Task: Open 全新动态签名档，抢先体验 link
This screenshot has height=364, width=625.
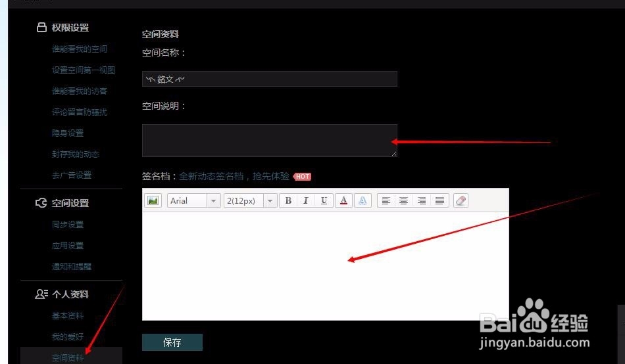Action: coord(234,176)
